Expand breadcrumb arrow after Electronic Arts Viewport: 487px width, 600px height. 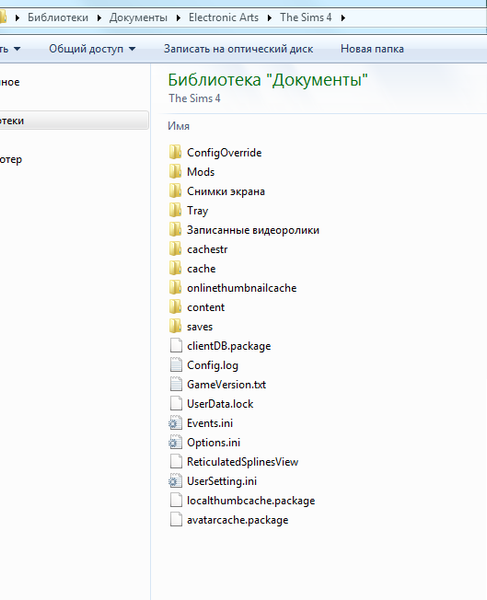[269, 18]
